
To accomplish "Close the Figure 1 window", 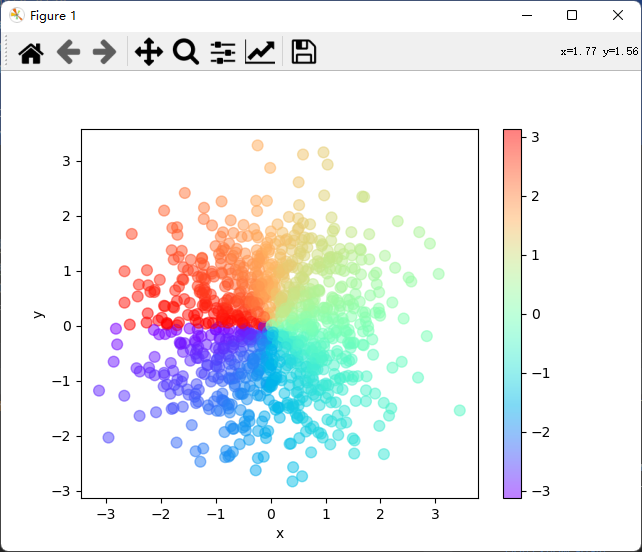I will pos(618,16).
